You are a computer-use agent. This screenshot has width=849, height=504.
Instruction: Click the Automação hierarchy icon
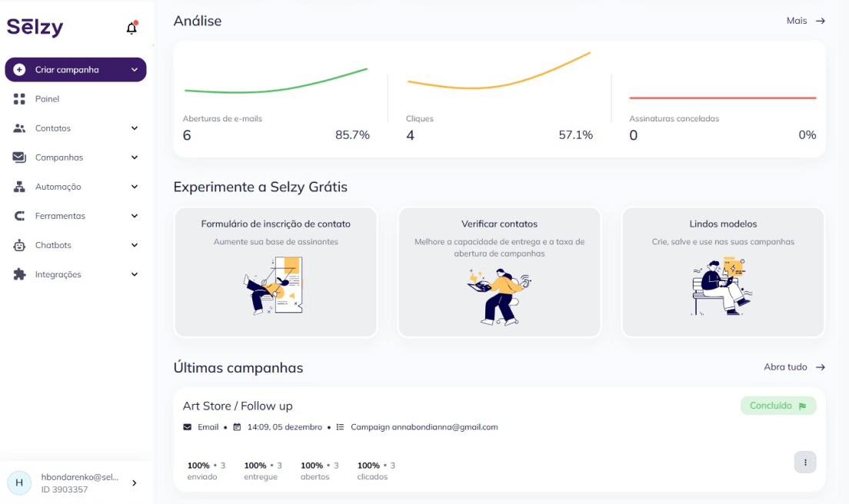[19, 187]
